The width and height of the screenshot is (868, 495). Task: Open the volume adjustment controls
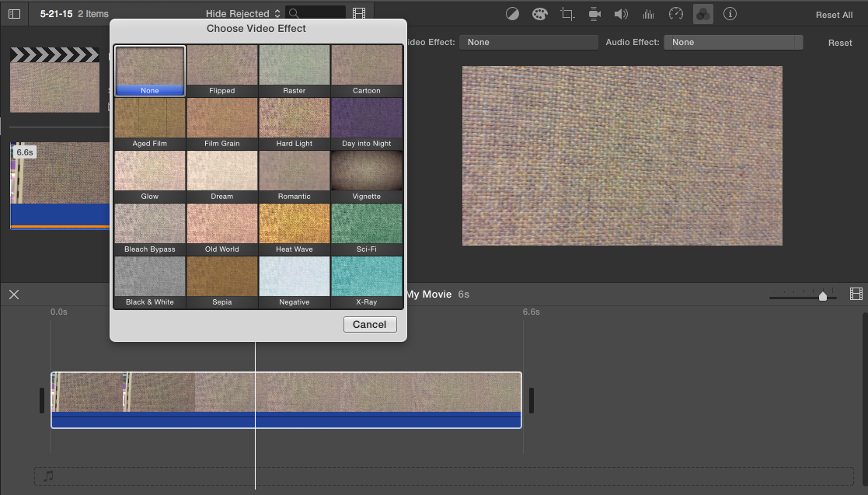621,14
